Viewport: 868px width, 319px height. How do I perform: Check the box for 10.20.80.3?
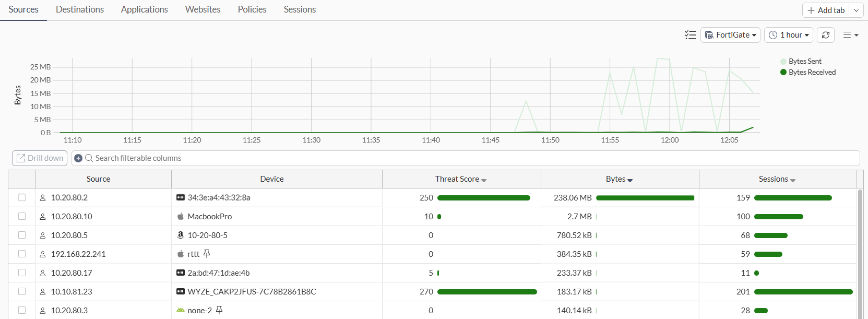click(22, 310)
